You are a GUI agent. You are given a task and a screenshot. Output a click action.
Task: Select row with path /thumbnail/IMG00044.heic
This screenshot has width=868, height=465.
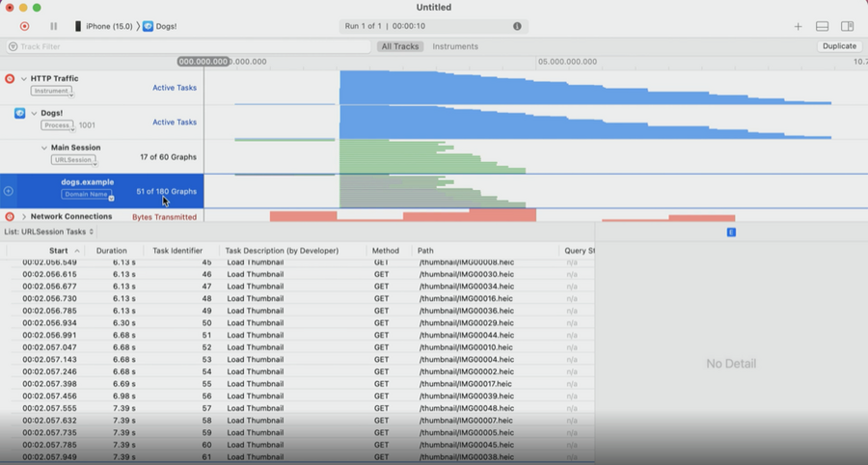coord(297,335)
